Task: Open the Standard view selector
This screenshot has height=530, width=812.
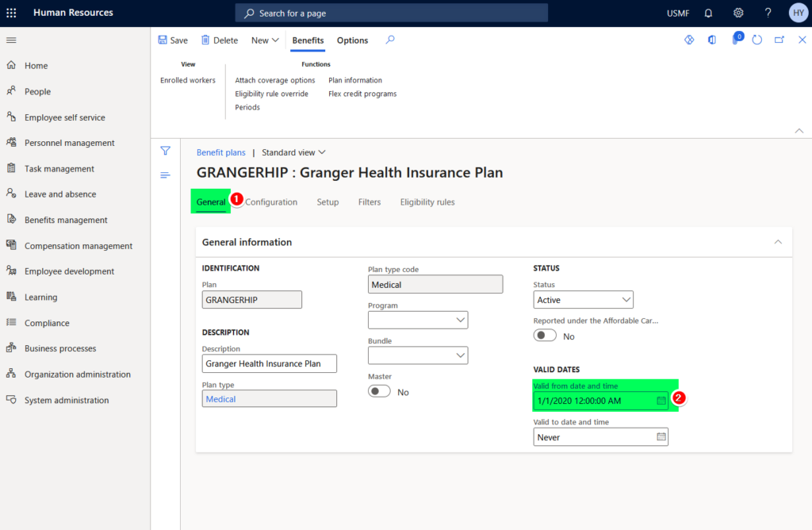Action: click(x=293, y=152)
